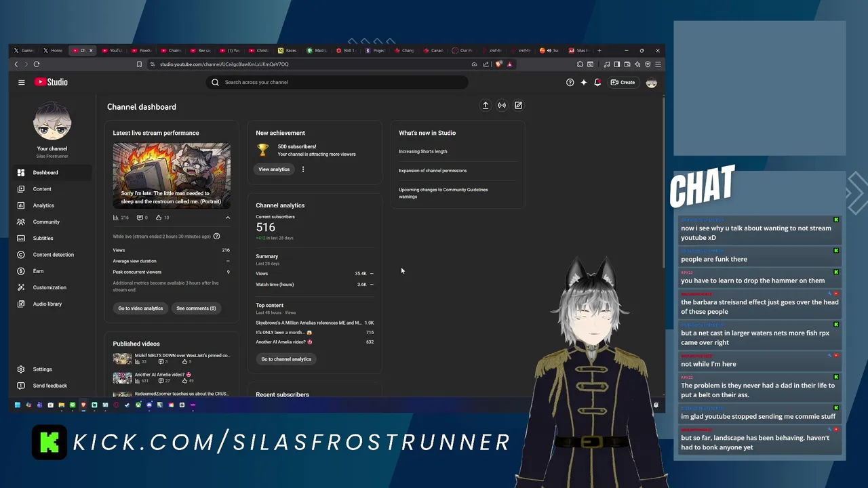
Task: Collapse the live stream performance chevron
Action: coord(228,218)
